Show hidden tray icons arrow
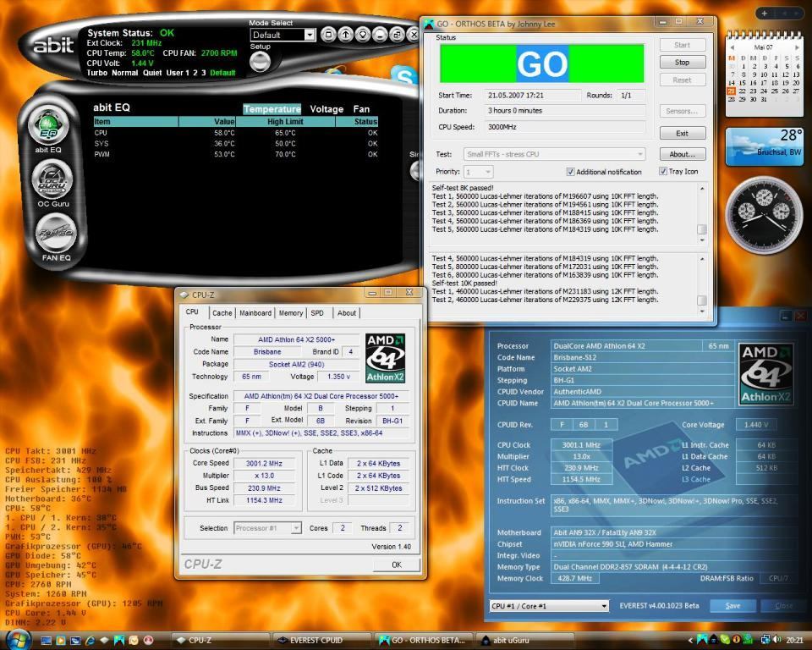Viewport: 812px width, 650px height. (690, 641)
